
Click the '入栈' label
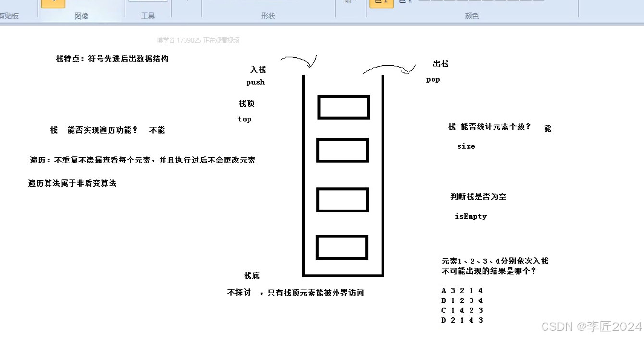[258, 70]
